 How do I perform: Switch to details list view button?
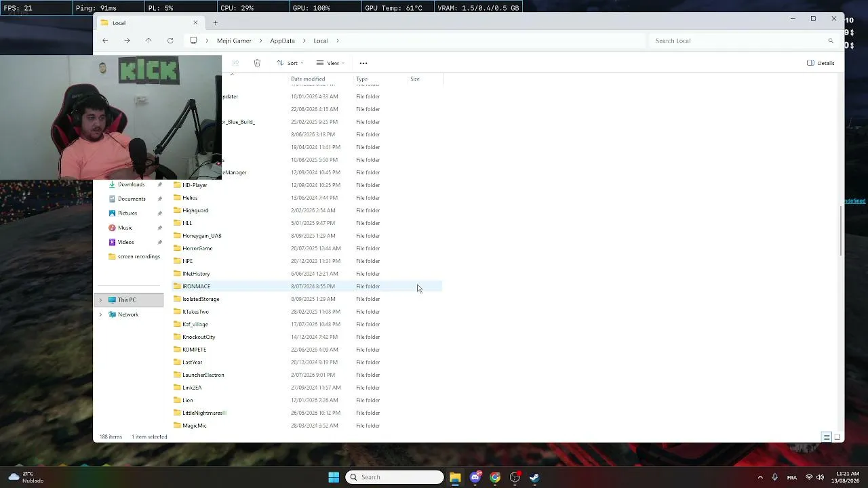827,437
